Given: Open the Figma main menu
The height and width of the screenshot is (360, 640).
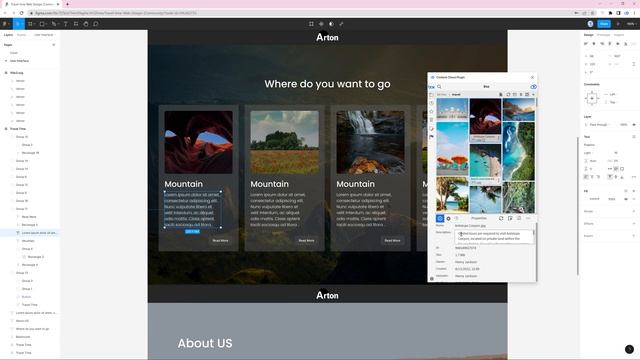Looking at the screenshot, I should pyautogui.click(x=5, y=24).
